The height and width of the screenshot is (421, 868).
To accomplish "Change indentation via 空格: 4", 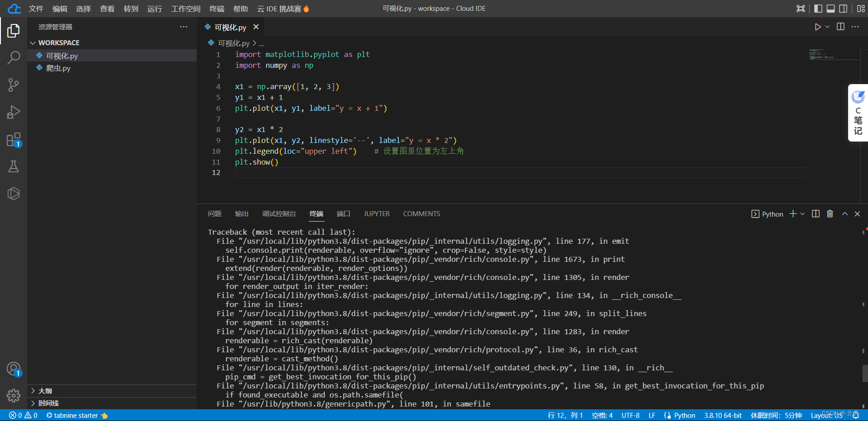I will click(602, 415).
